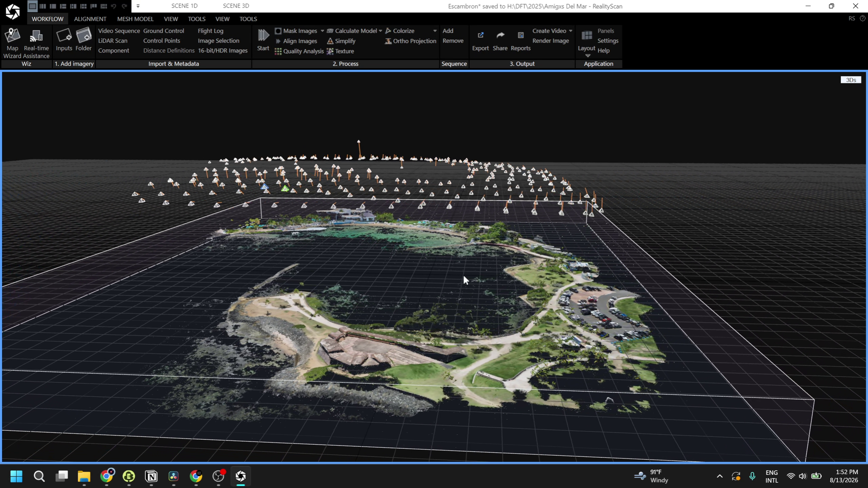868x488 pixels.
Task: Click Remove in Sequence group
Action: [453, 41]
